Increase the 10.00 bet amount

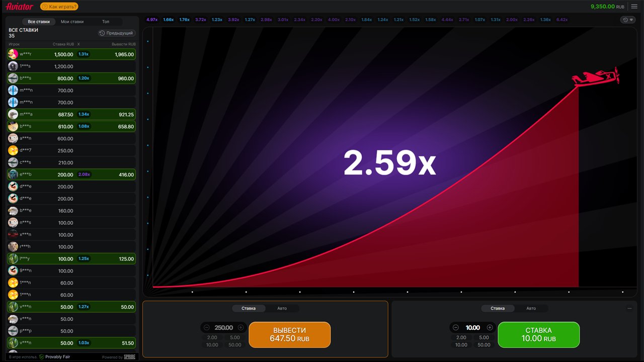[490, 327]
